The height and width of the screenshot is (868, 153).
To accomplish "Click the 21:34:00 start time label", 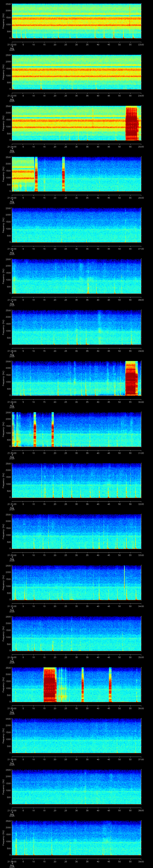I will [x=12, y=657].
